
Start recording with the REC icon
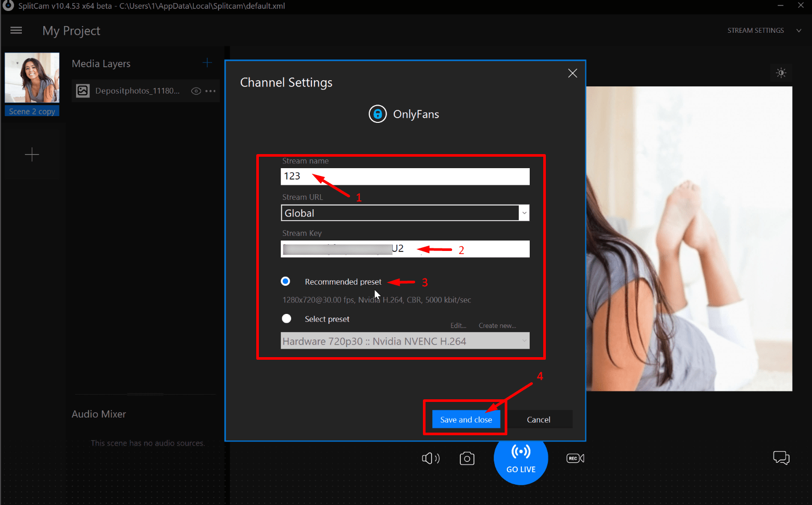coord(575,458)
